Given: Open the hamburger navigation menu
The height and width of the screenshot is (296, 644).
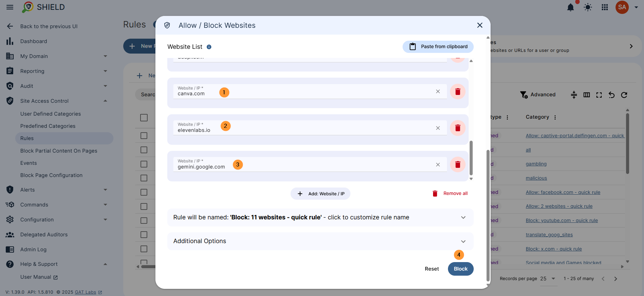Looking at the screenshot, I should [10, 7].
